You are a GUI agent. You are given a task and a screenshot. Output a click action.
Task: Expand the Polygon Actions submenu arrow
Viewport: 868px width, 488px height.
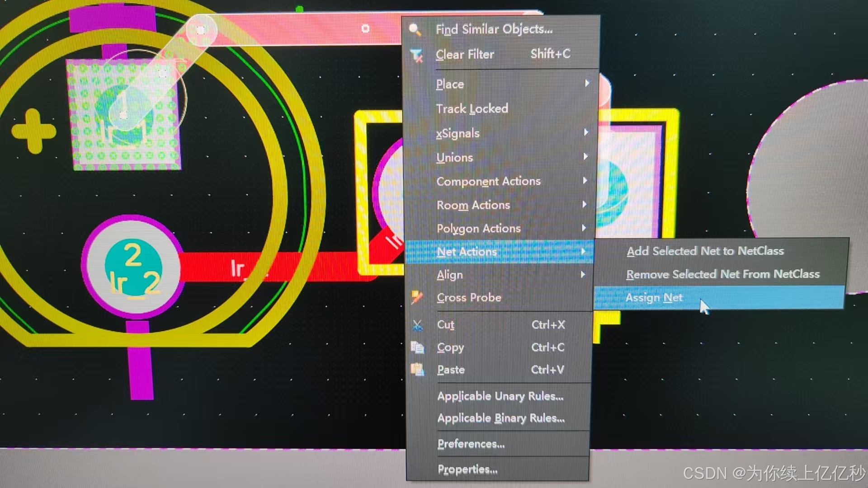(584, 228)
